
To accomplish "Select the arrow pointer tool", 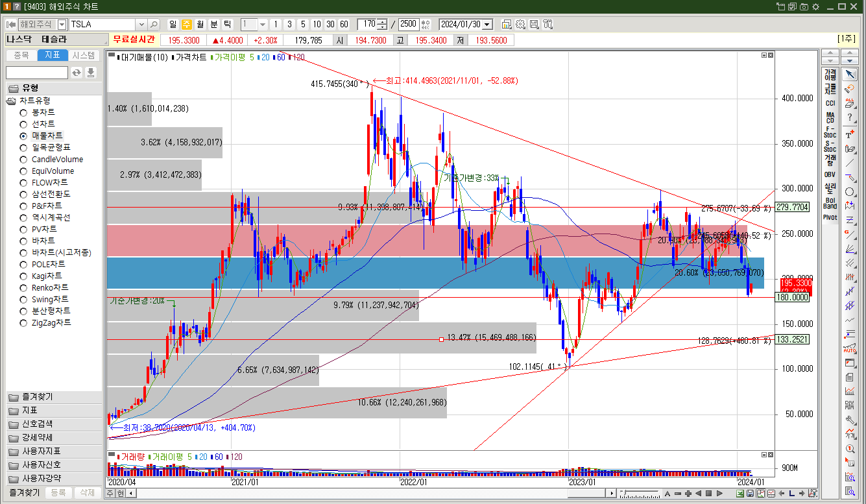I will tap(850, 74).
